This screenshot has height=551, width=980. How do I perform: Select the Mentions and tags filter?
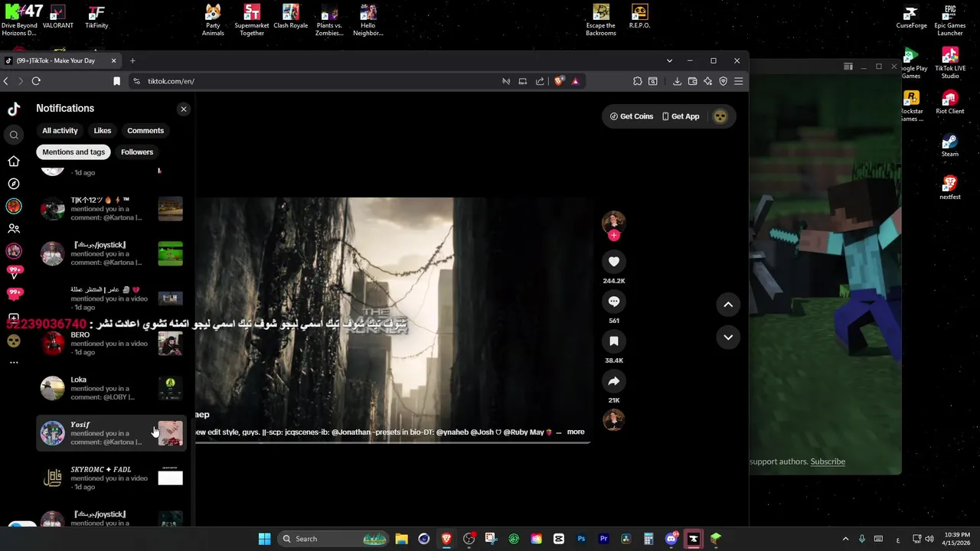click(x=73, y=152)
